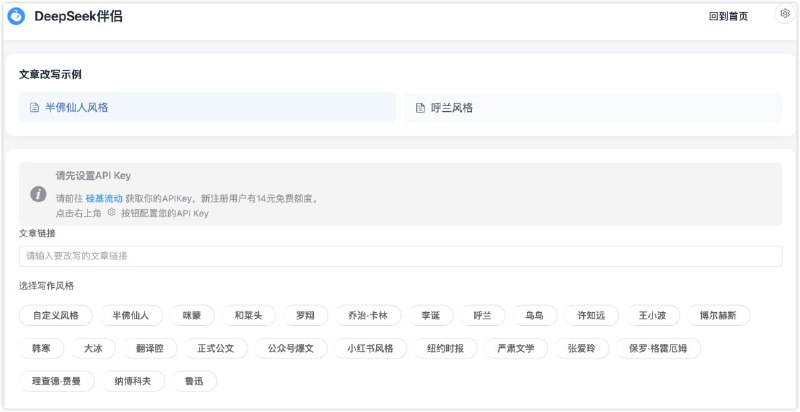Select the 乔治·卡林 style

pos(368,316)
